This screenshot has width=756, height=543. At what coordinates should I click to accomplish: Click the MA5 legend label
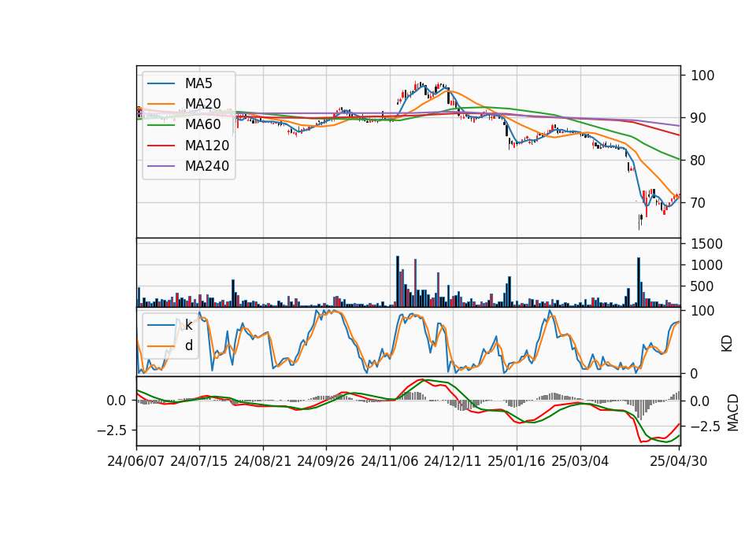pyautogui.click(x=198, y=83)
